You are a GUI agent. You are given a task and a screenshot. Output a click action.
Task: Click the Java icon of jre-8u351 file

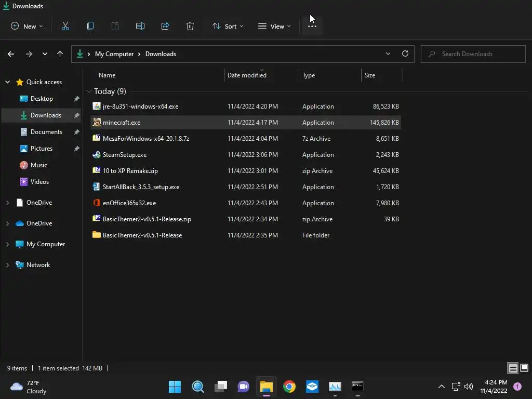coord(96,106)
